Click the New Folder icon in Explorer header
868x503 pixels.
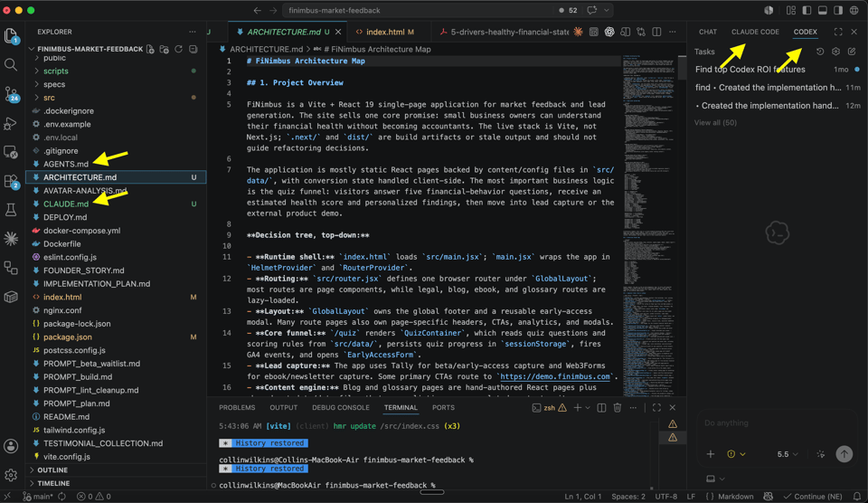[x=165, y=49]
